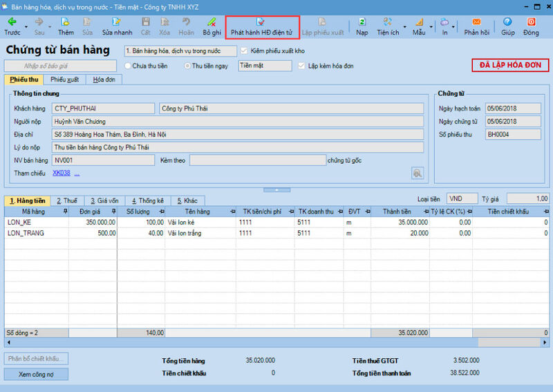Open the Giúp help icon
This screenshot has height=392, width=553.
point(507,23)
